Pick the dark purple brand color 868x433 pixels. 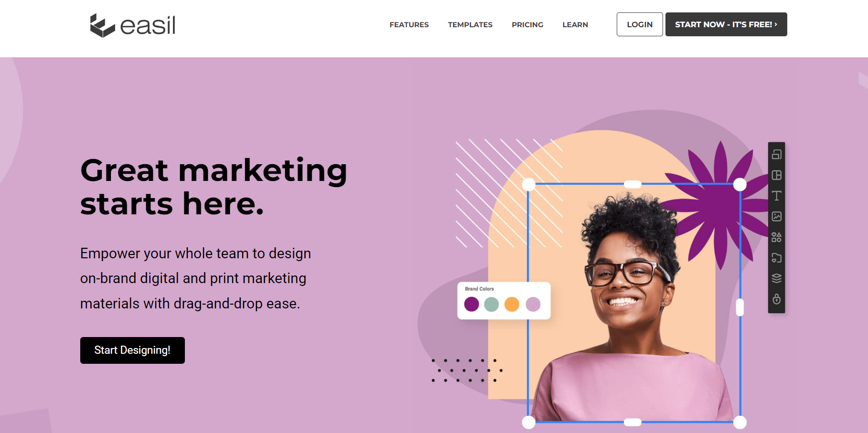(x=472, y=304)
